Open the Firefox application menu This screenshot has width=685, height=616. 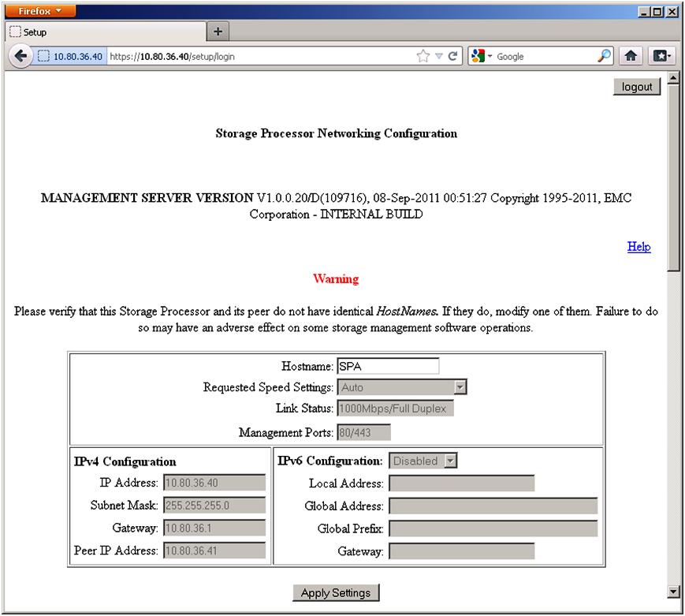pos(42,11)
